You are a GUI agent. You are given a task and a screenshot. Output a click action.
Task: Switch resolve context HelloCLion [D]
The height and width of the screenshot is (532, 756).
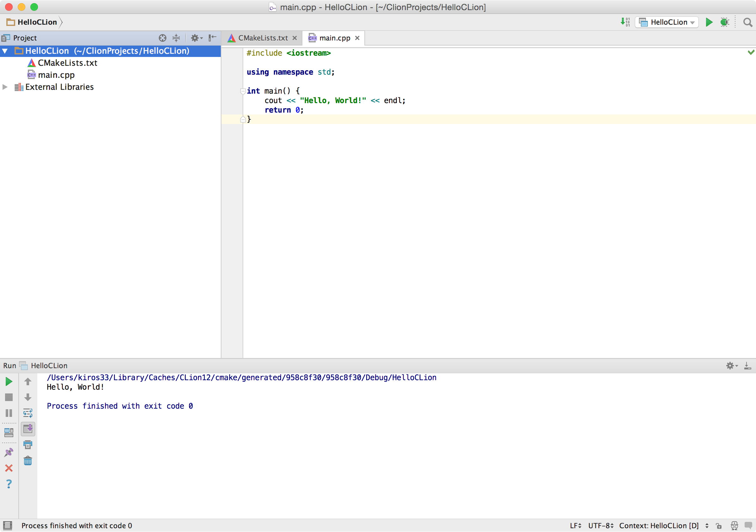click(x=664, y=526)
